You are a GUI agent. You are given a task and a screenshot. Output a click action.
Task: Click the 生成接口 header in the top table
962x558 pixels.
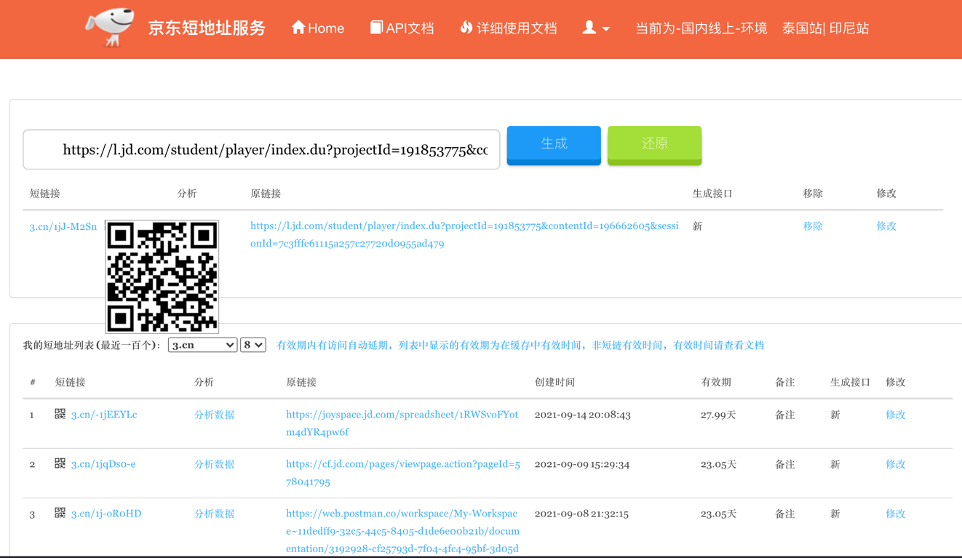click(x=712, y=194)
